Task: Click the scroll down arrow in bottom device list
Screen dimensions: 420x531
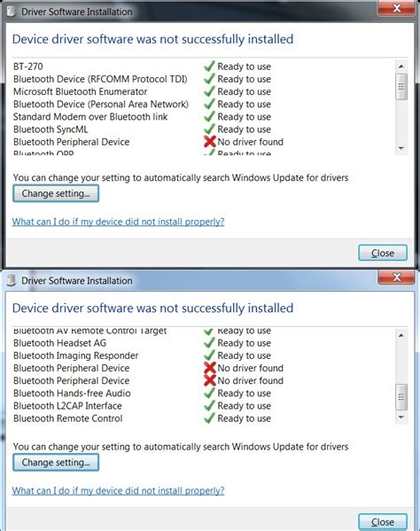Action: tap(401, 418)
